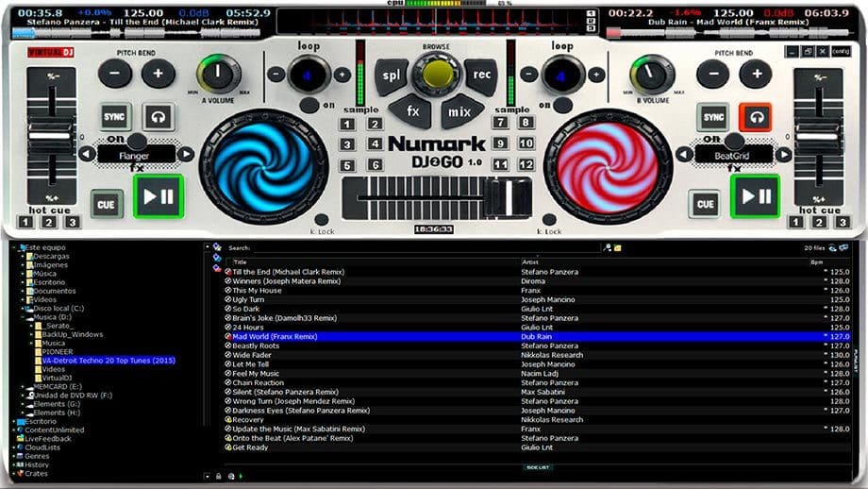The image size is (868, 489).
Task: Expand the Crates tree node
Action: pyautogui.click(x=14, y=474)
